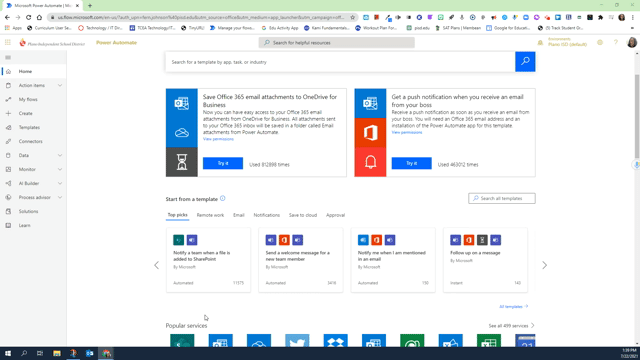Open the app launcher waffle icon
640x360 pixels.
8,42
